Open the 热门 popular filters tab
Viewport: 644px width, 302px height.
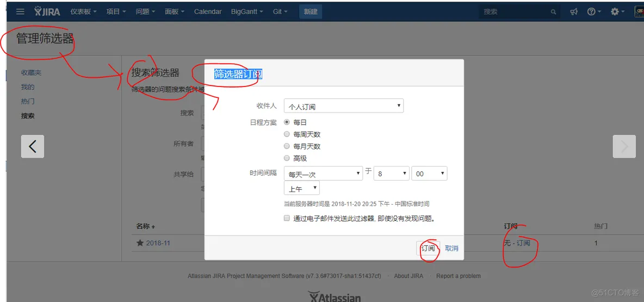pyautogui.click(x=28, y=102)
